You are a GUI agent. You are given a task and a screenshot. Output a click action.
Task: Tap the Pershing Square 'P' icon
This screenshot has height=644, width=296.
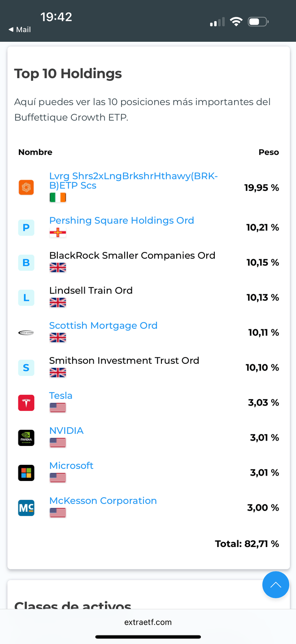(26, 228)
